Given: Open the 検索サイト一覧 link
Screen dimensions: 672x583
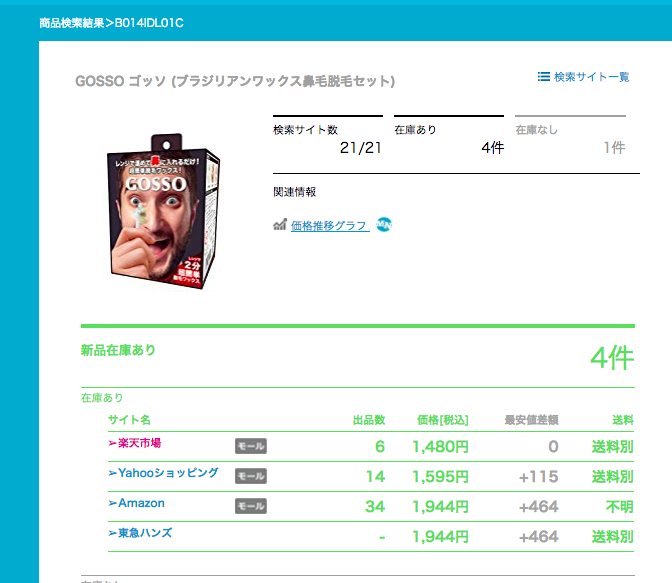Looking at the screenshot, I should pyautogui.click(x=591, y=77).
